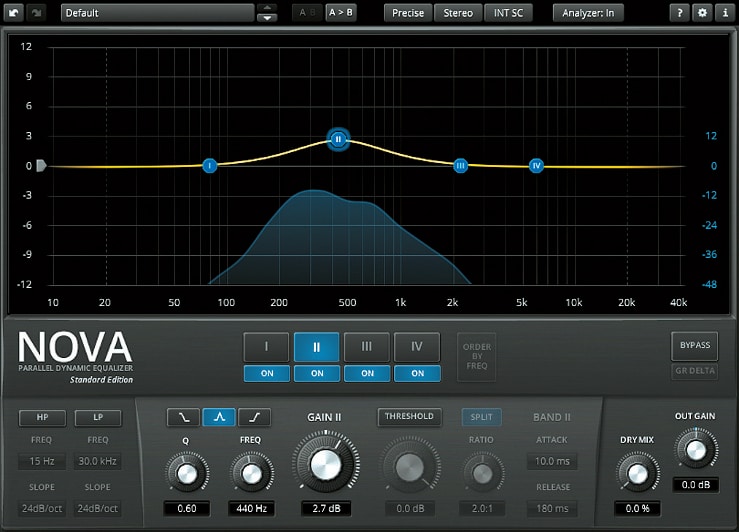Open LP slope 24dB/oct selector
The width and height of the screenshot is (739, 532).
(98, 508)
